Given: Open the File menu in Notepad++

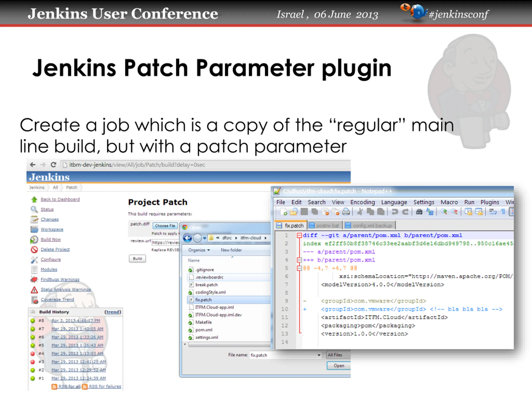Looking at the screenshot, I should click(281, 202).
